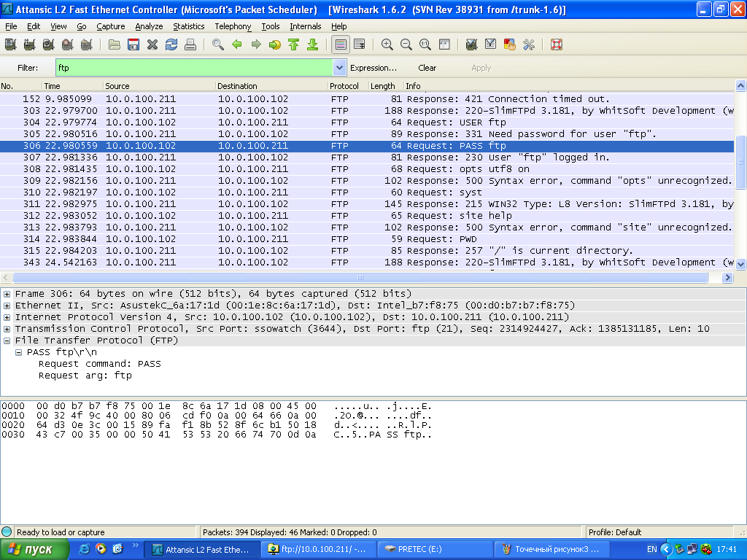Open the Windows пуск start button

tap(34, 550)
